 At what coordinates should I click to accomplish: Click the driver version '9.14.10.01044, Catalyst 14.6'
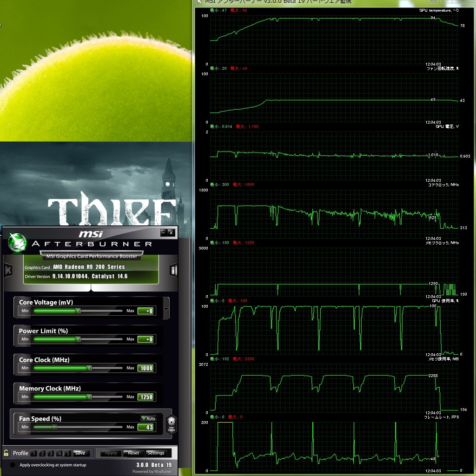pos(90,276)
